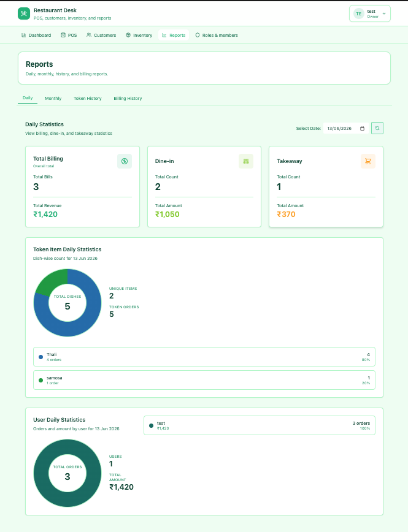
Task: Click the Dashboard bar chart icon
Action: [23, 35]
